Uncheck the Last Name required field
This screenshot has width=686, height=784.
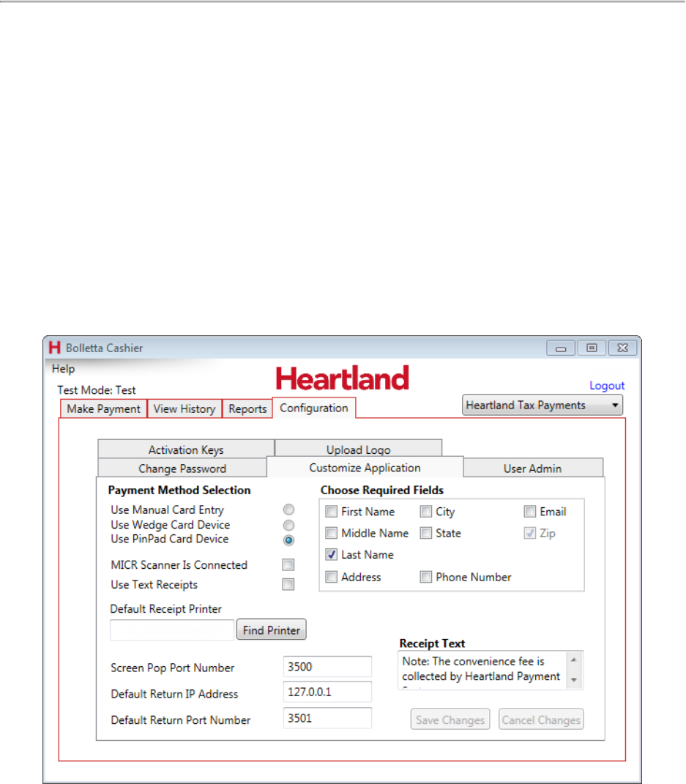coord(331,554)
